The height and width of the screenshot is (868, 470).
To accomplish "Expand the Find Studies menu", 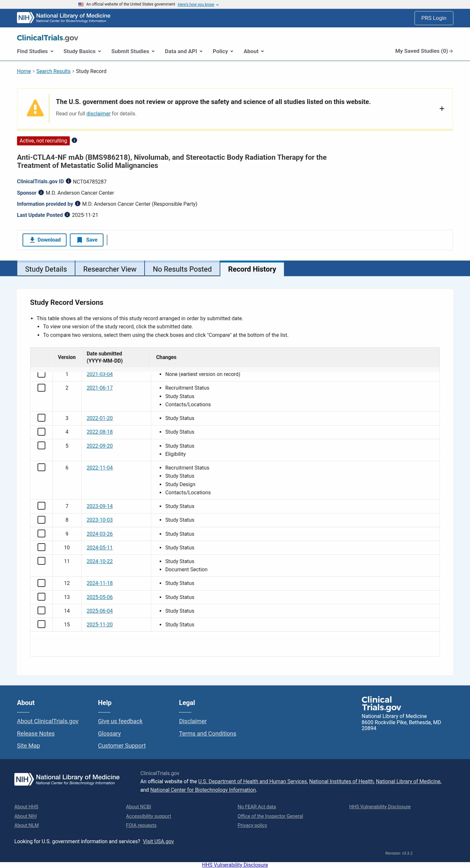I will (35, 51).
